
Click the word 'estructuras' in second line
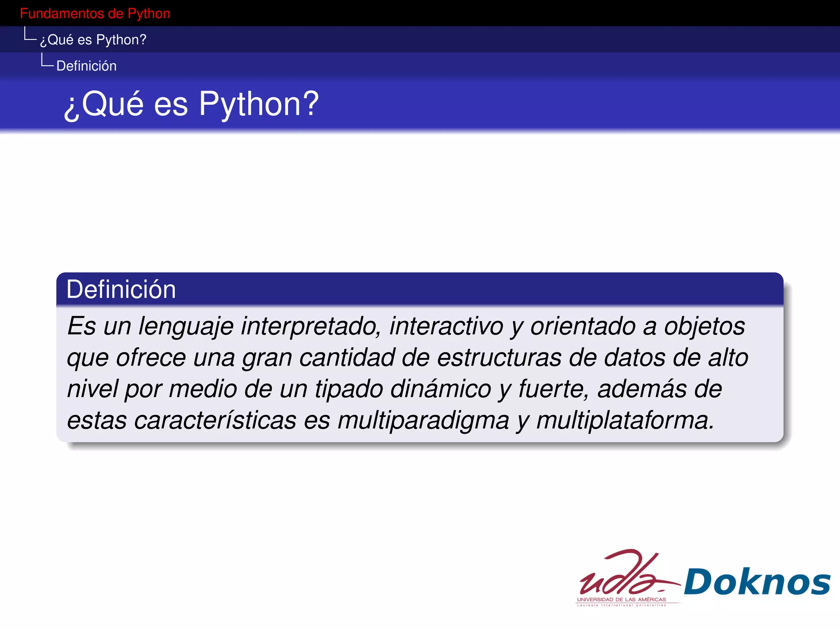pos(499,358)
